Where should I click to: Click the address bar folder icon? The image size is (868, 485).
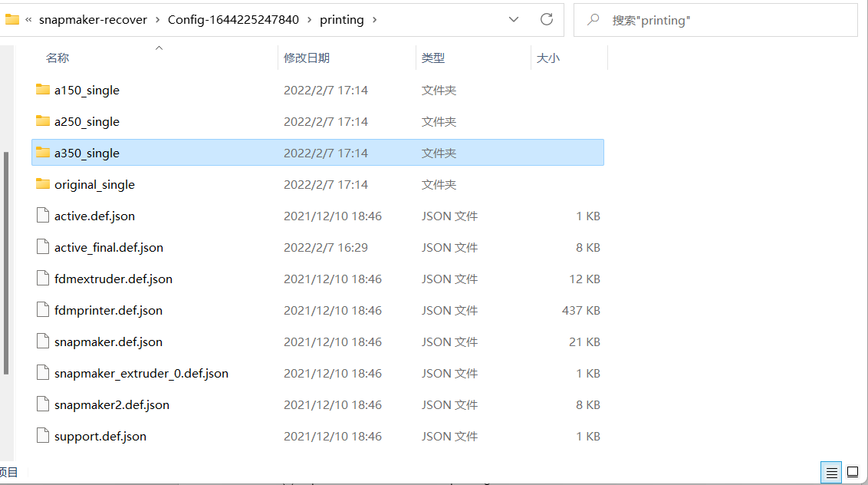tap(12, 19)
